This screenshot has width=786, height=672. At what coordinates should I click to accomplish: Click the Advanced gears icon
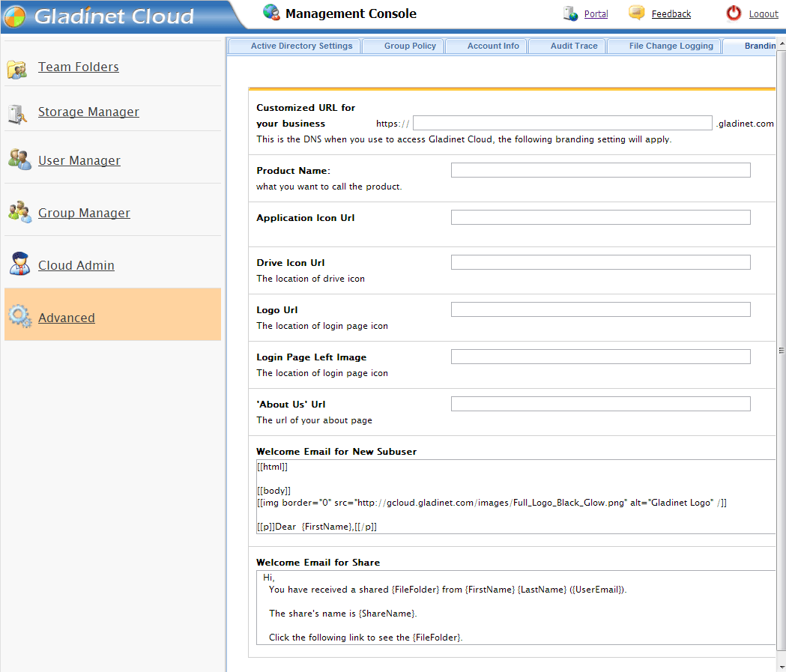[x=20, y=316]
